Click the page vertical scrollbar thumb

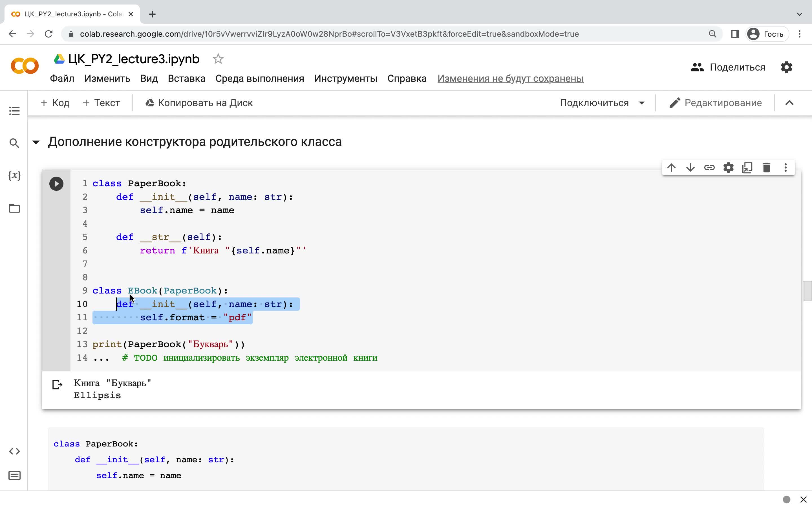[808, 291]
